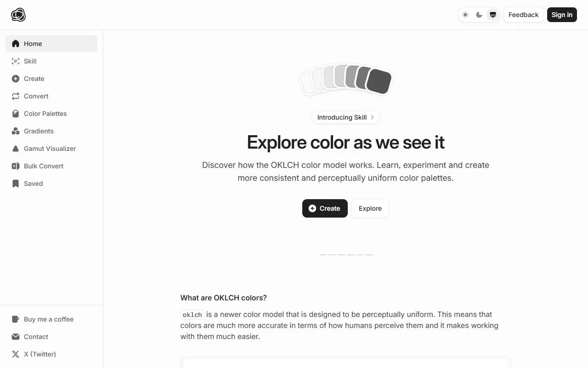Click the Color Palettes icon

tap(16, 114)
